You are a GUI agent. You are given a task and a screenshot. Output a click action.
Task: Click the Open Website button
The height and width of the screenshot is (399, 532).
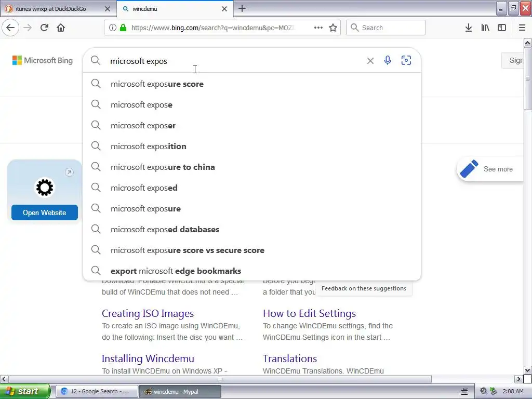pyautogui.click(x=45, y=212)
